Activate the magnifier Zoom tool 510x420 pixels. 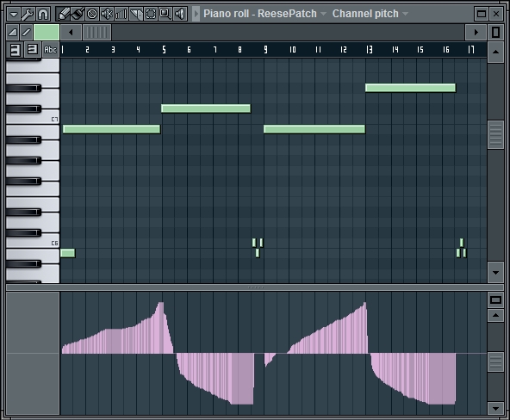165,14
